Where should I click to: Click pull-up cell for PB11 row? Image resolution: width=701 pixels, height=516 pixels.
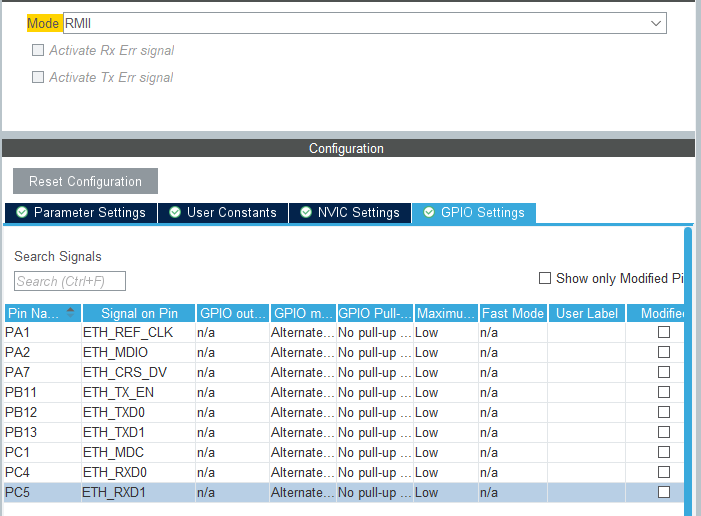point(375,392)
